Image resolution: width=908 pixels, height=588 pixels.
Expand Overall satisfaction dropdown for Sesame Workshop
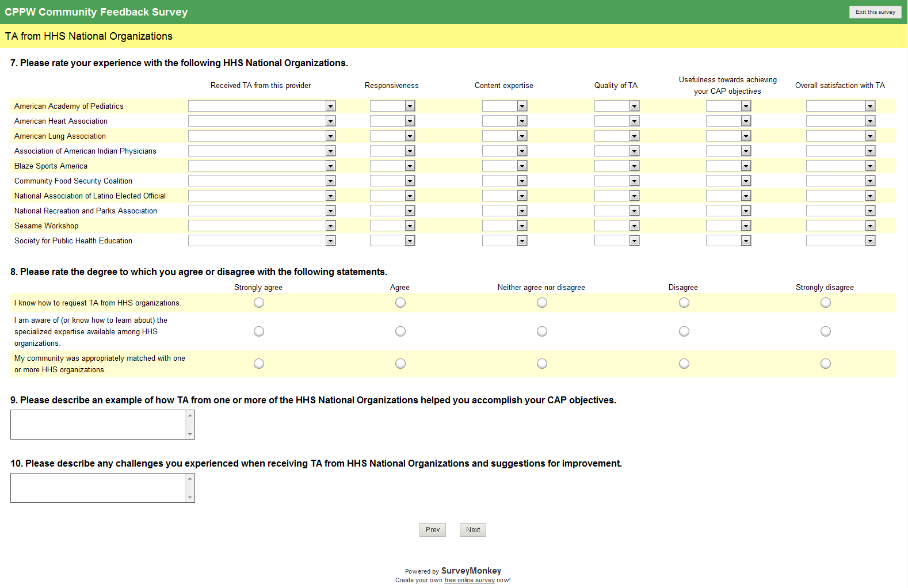pos(840,226)
